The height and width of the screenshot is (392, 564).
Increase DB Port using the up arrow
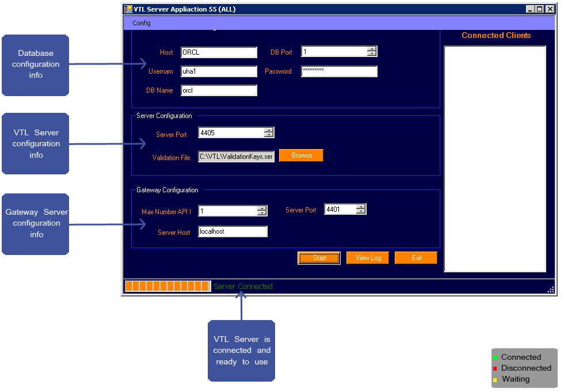pos(373,49)
